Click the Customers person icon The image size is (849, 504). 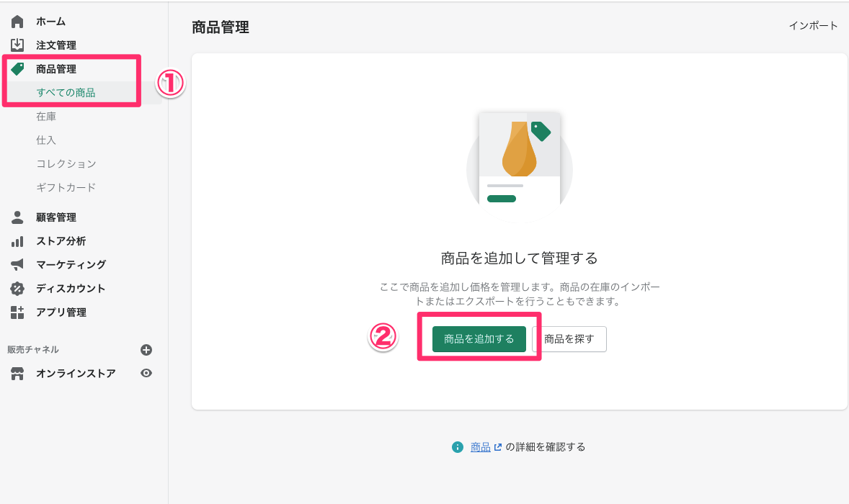17,217
